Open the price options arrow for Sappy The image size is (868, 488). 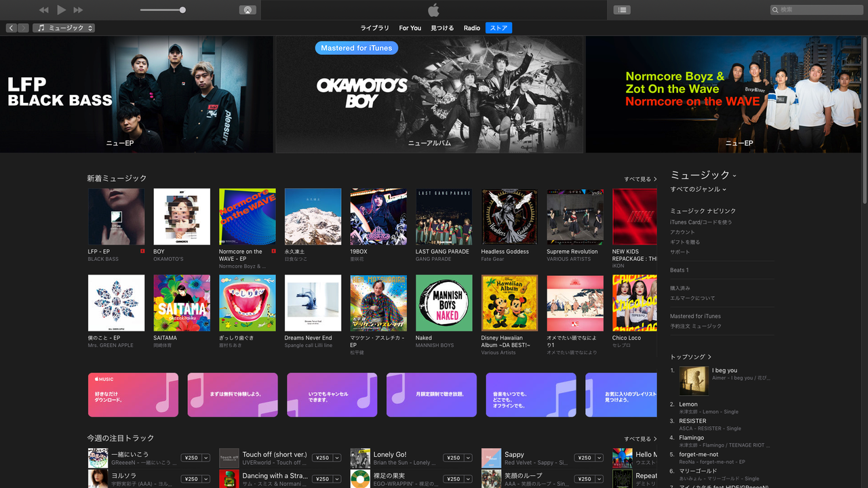599,458
